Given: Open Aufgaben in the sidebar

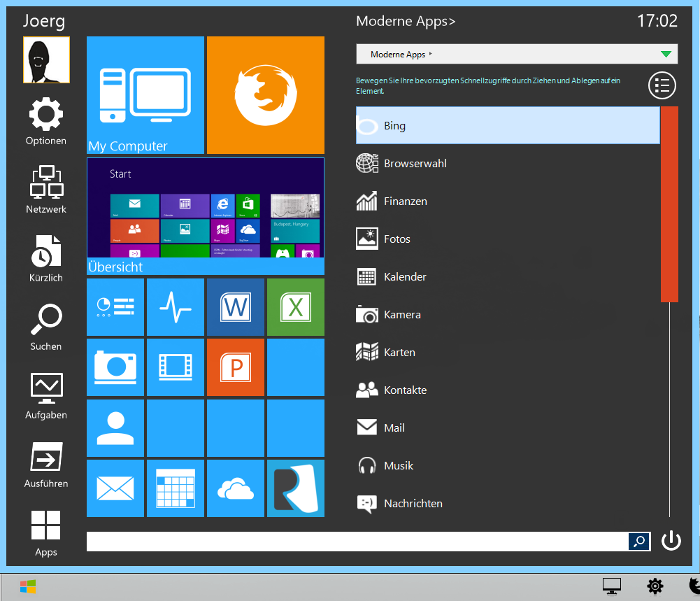Looking at the screenshot, I should coord(46,396).
